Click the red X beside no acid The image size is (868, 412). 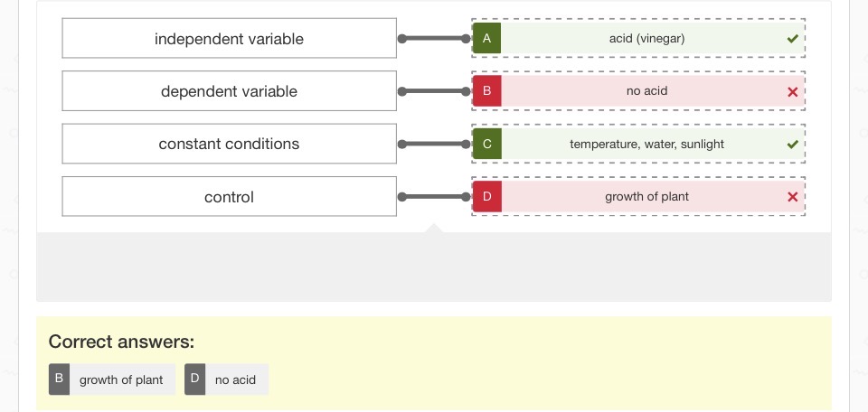point(792,92)
